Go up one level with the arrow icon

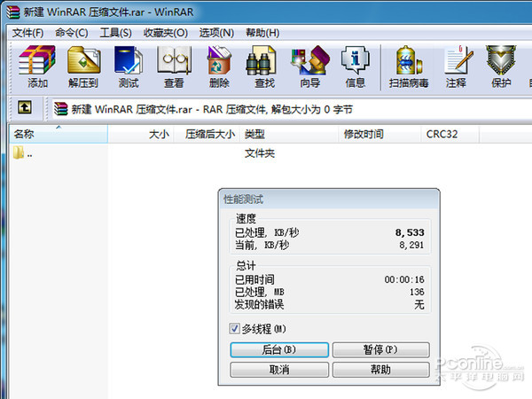[25, 107]
